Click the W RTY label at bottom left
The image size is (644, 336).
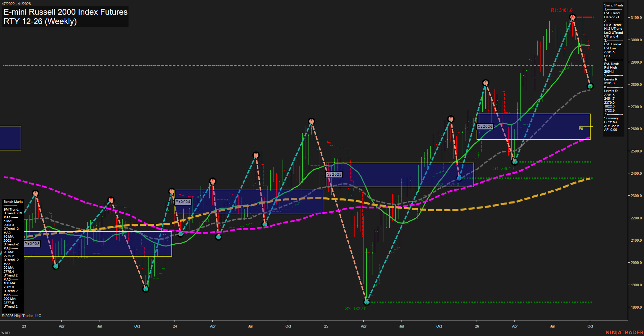click(x=6, y=333)
